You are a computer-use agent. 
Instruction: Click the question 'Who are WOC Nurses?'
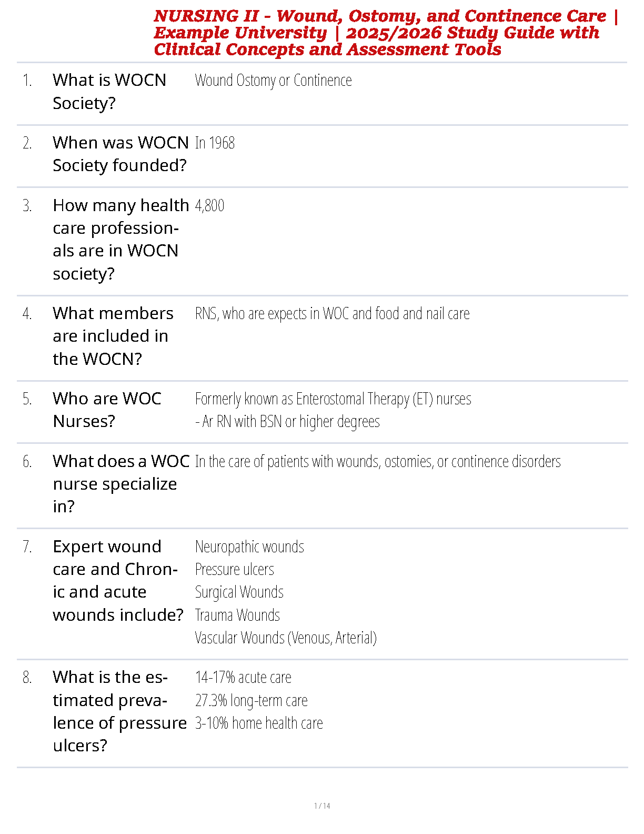(107, 410)
